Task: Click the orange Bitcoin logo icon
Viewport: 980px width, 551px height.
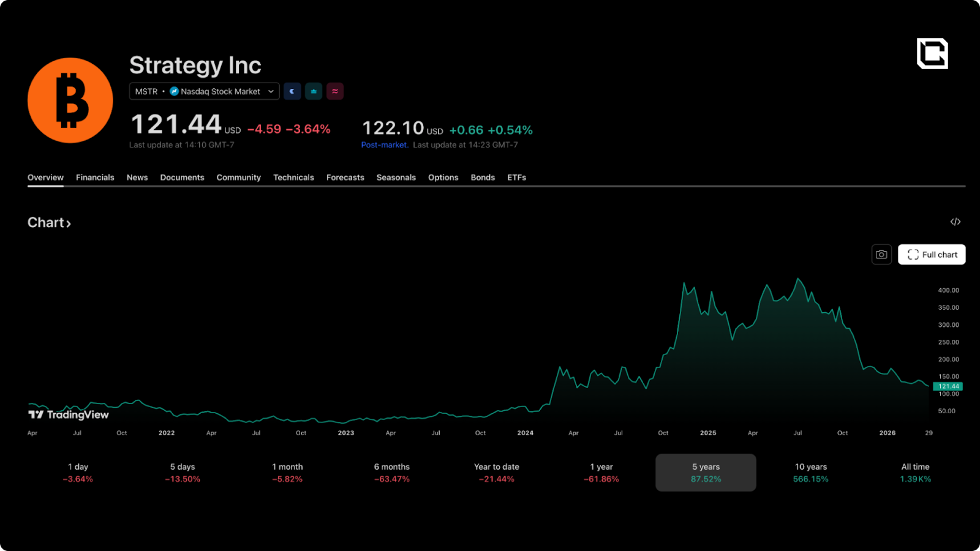Action: point(70,100)
